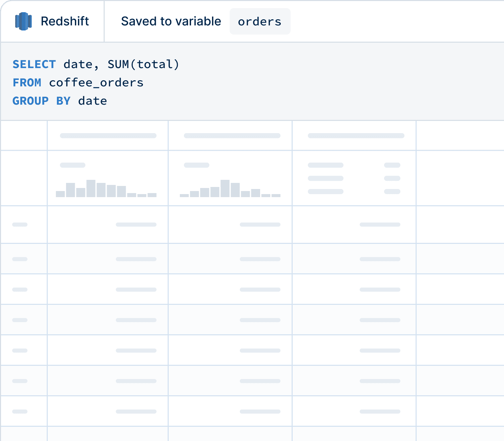Click the orders variable button
504x441 pixels.
pos(260,21)
